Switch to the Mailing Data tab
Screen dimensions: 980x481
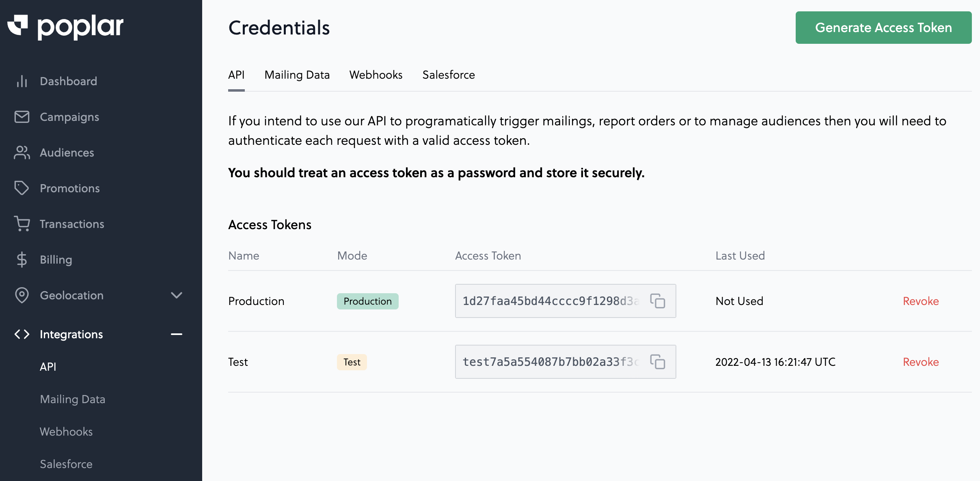(297, 75)
